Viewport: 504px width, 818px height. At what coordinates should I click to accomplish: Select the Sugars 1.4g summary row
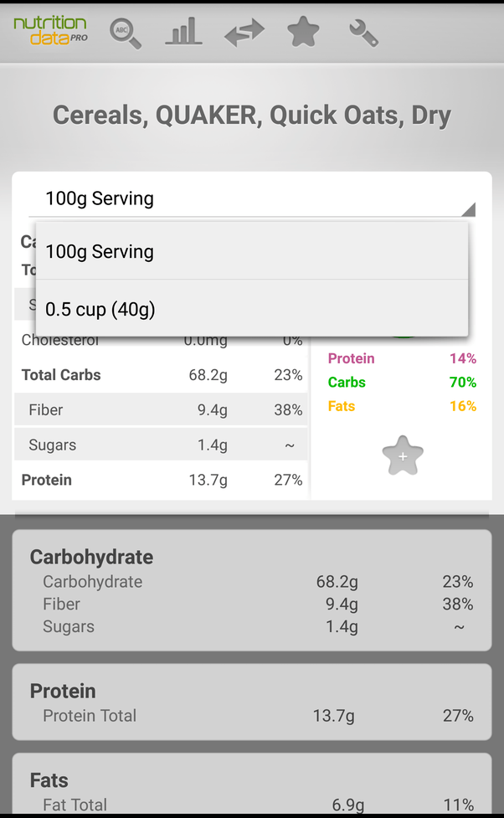coord(162,445)
